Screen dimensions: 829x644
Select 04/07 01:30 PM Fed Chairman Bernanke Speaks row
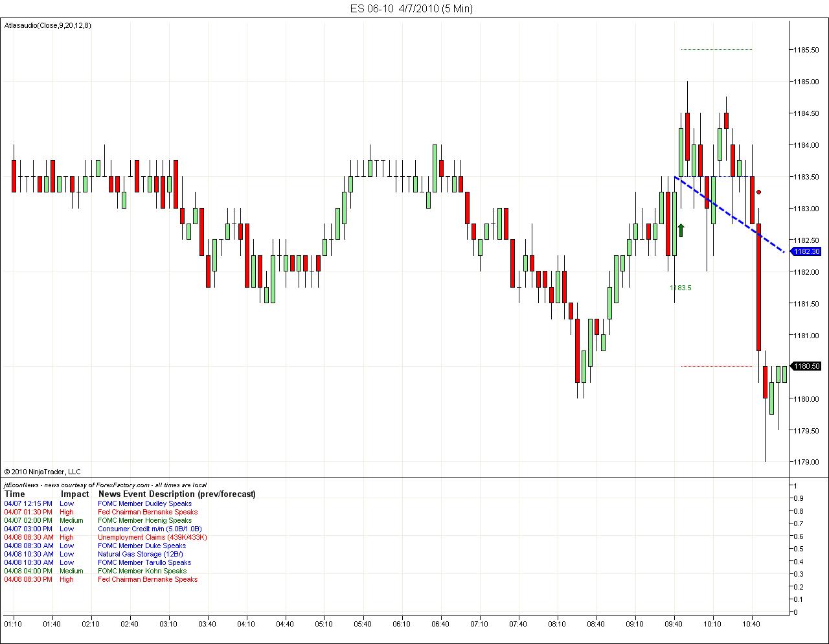101,512
